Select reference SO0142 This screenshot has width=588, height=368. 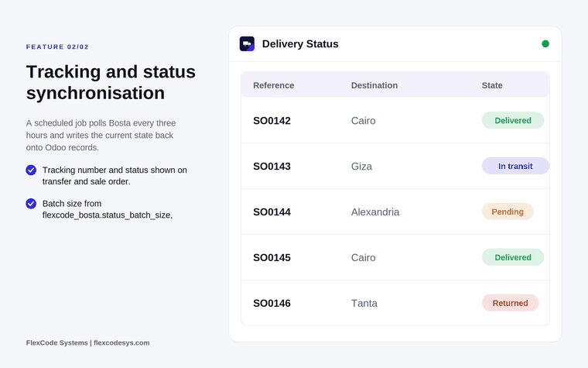(x=272, y=121)
